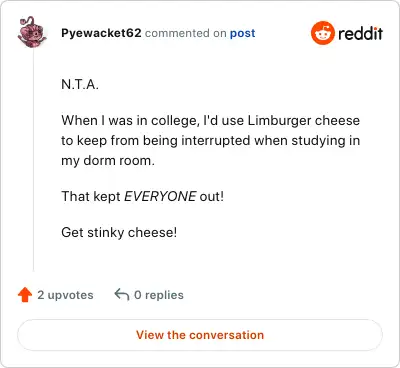
Task: Click the word "college" in the comment
Action: pos(175,121)
